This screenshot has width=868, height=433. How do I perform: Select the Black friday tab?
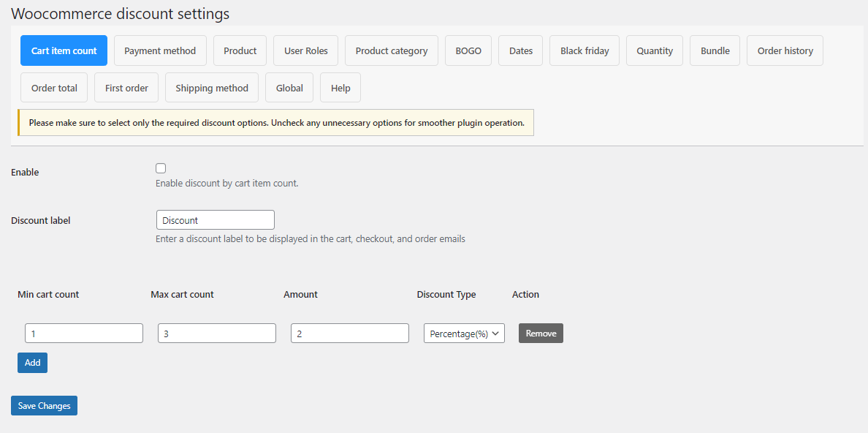pyautogui.click(x=584, y=50)
